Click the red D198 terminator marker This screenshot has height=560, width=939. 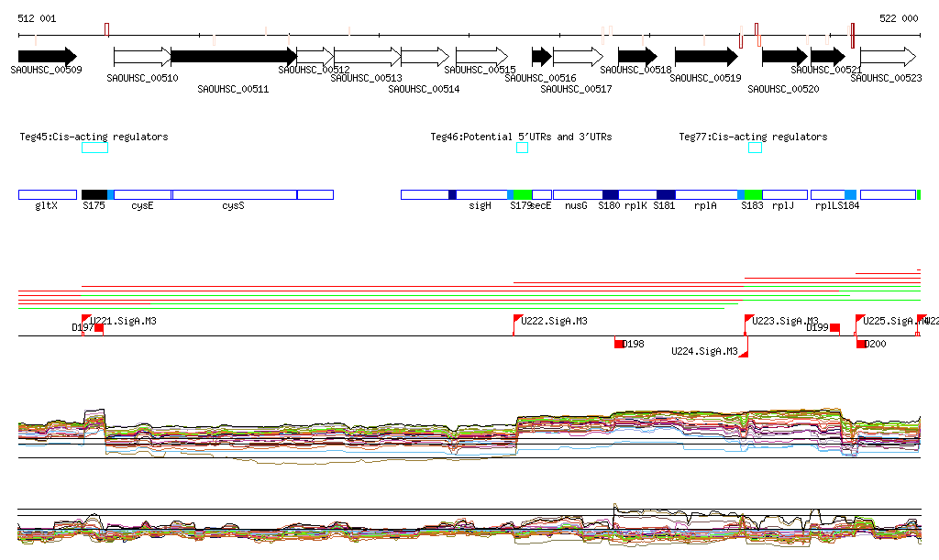click(619, 343)
